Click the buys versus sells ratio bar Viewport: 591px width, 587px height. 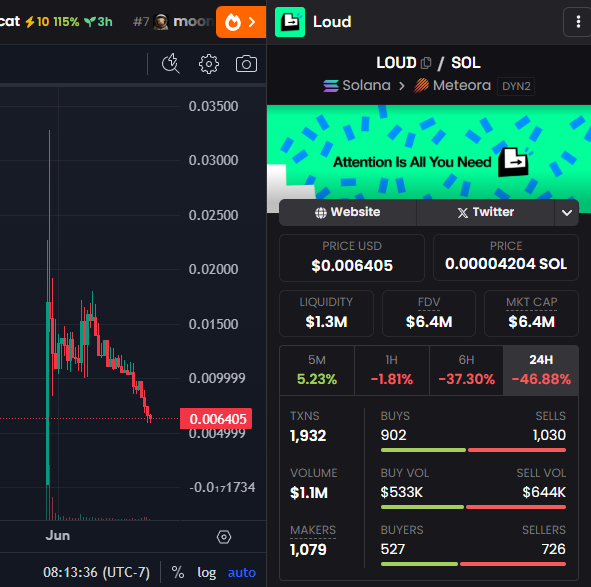473,450
